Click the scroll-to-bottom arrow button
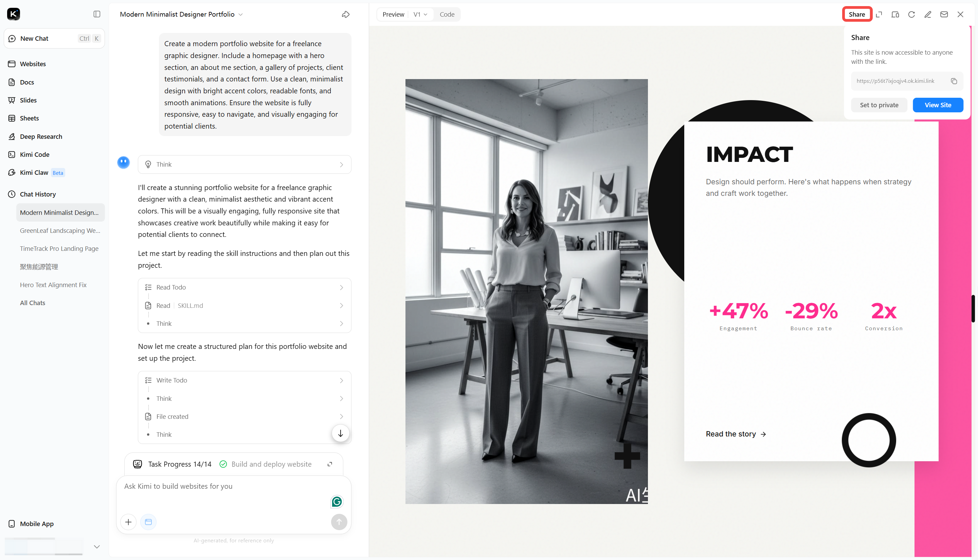Viewport: 978px width, 560px height. 341,433
